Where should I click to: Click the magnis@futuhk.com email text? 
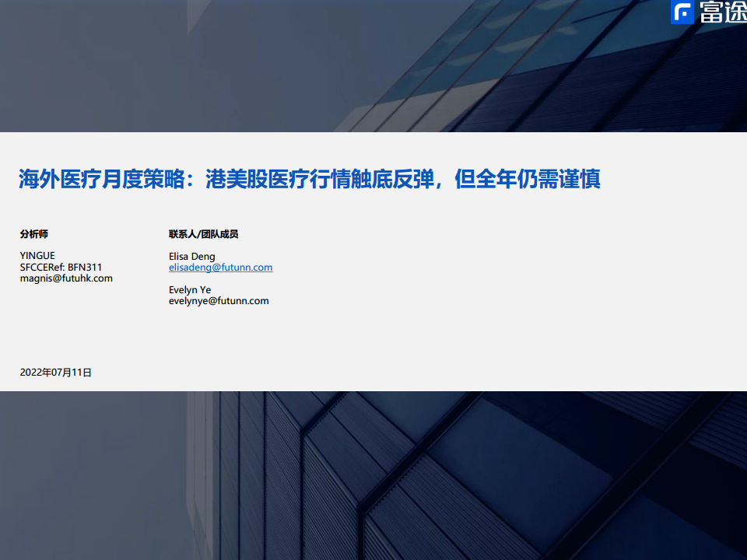(66, 278)
